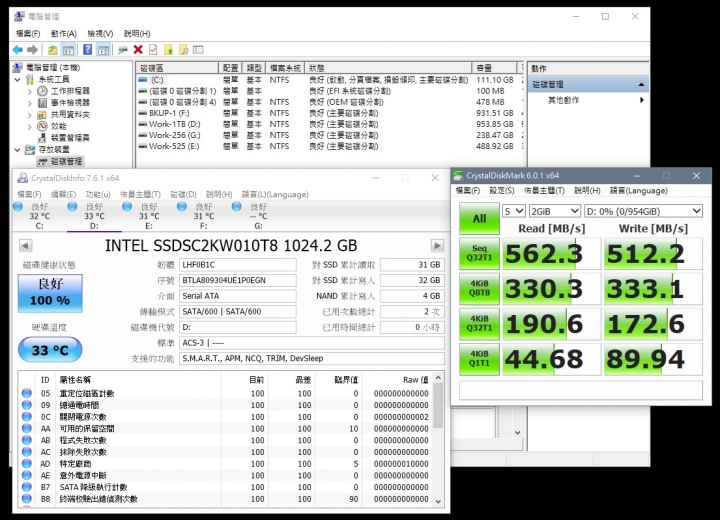Run the Seq Q32T1 test button
This screenshot has width=720, height=520.
479,253
